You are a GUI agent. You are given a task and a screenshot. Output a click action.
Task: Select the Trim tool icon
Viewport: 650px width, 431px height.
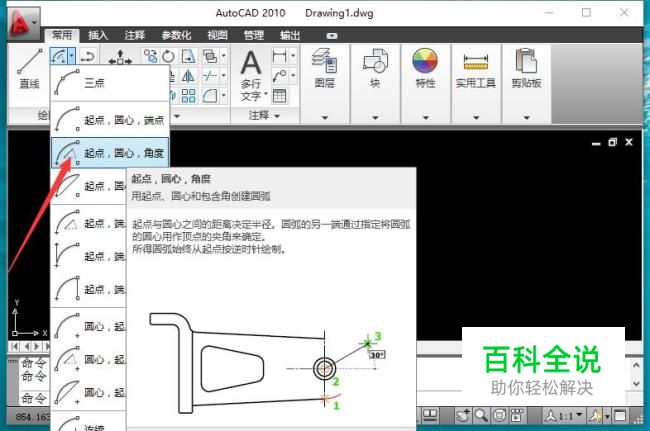(x=210, y=75)
